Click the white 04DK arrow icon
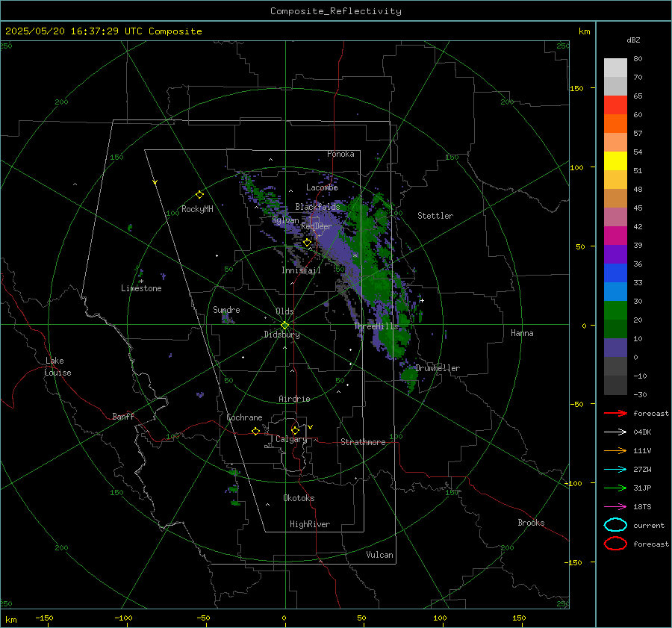Image resolution: width=672 pixels, height=628 pixels. pyautogui.click(x=615, y=432)
